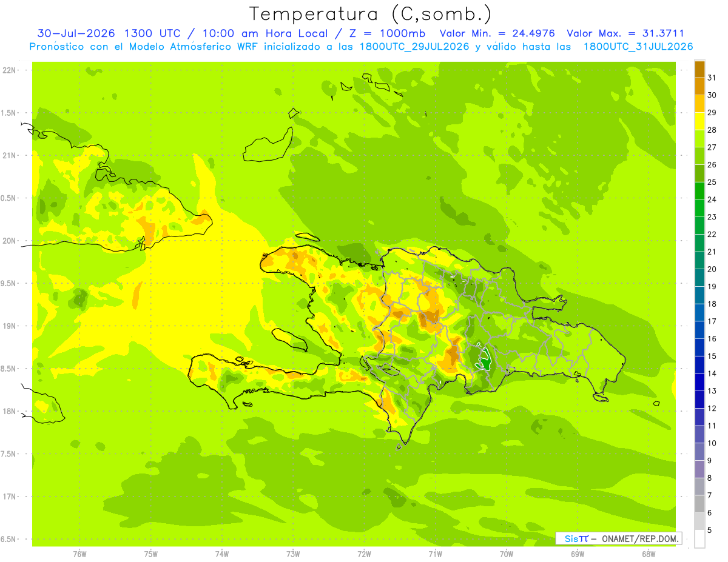The width and height of the screenshot is (728, 562).
Task: Click colorbar label 12
Action: point(712,409)
